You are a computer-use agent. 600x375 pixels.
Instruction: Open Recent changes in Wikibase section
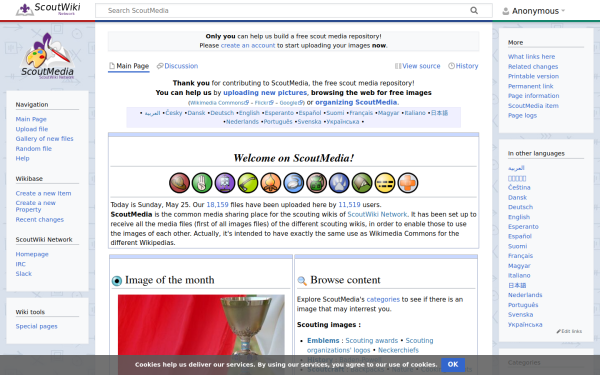point(40,220)
